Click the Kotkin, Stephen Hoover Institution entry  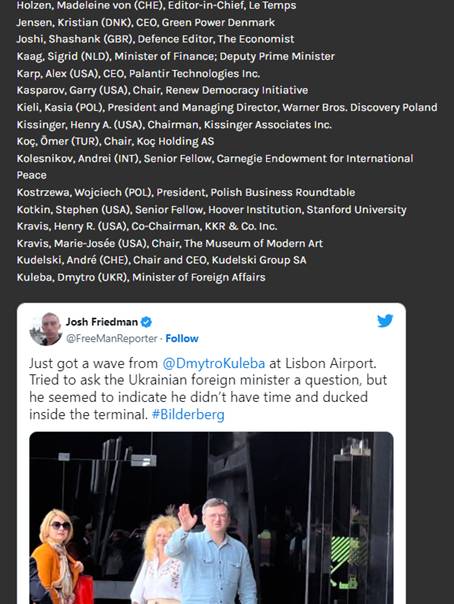click(211, 210)
